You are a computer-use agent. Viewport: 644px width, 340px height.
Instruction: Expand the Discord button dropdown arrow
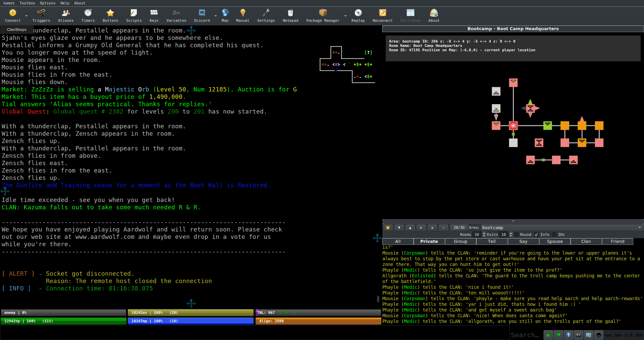tap(216, 16)
